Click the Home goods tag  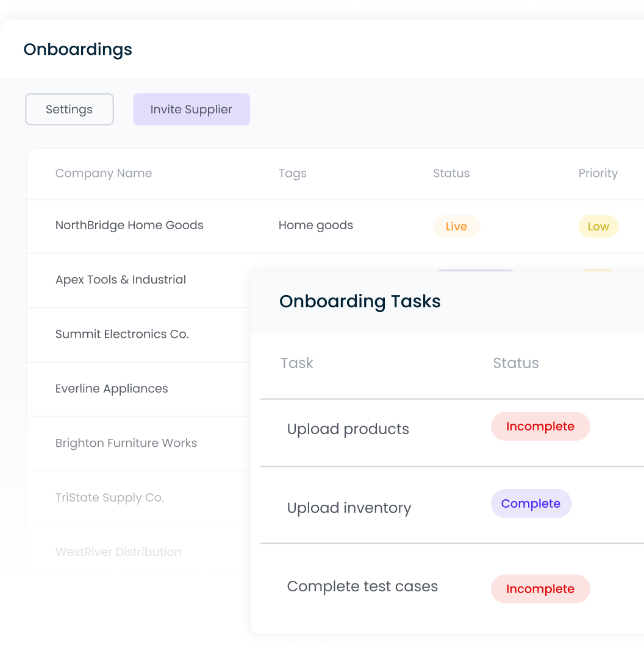tap(316, 225)
